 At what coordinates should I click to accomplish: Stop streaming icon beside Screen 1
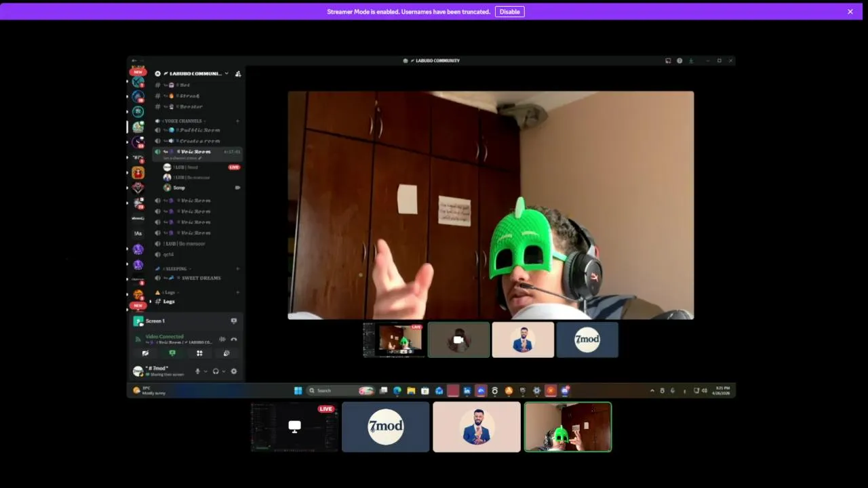[234, 321]
